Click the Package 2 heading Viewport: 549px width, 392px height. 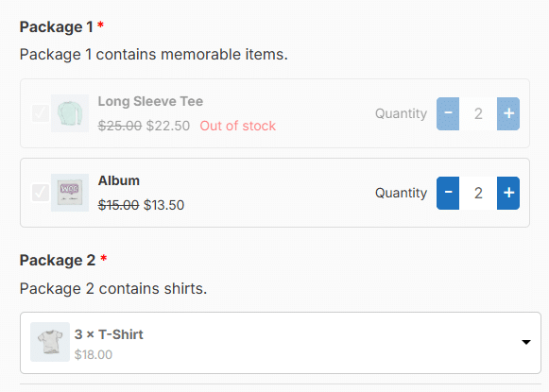(x=58, y=260)
